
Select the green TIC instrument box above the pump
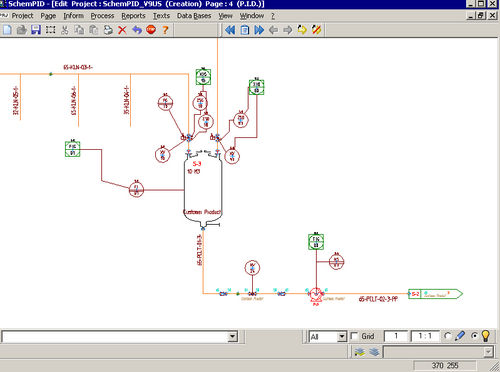(316, 242)
